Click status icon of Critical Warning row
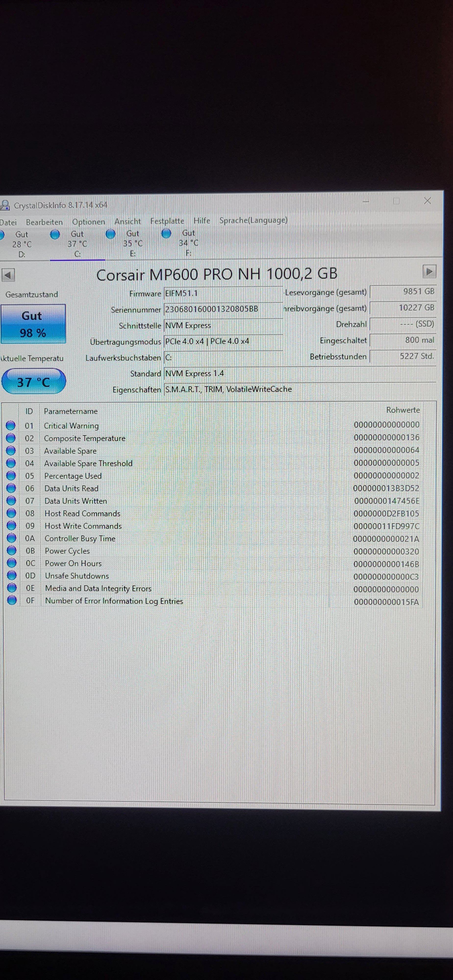Image resolution: width=453 pixels, height=980 pixels. 11,425
